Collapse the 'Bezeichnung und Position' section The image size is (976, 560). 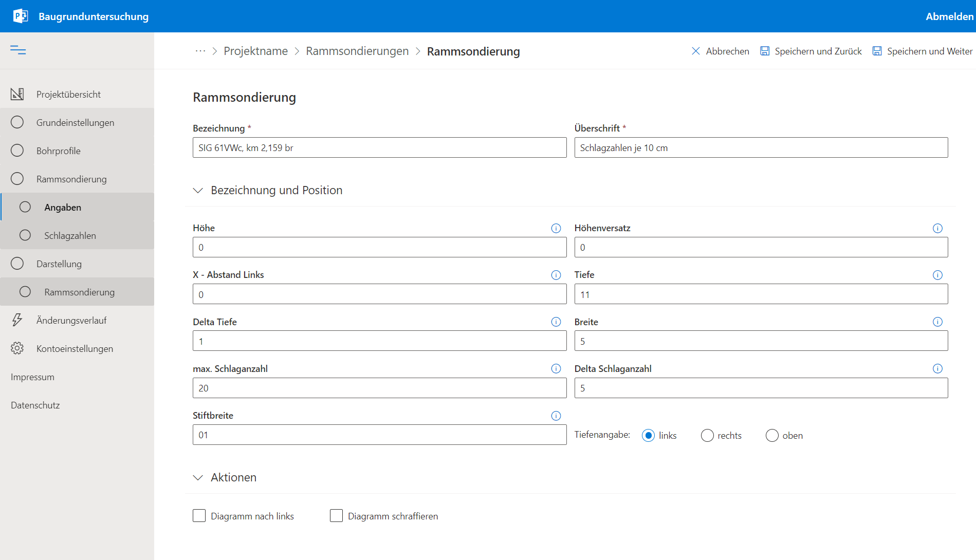click(198, 191)
